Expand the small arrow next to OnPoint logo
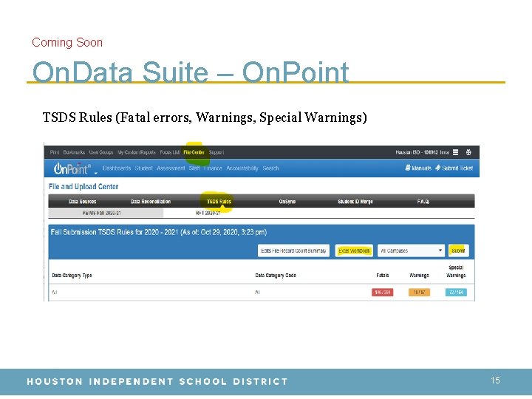Screen dimensions: 532x399 tap(95, 173)
